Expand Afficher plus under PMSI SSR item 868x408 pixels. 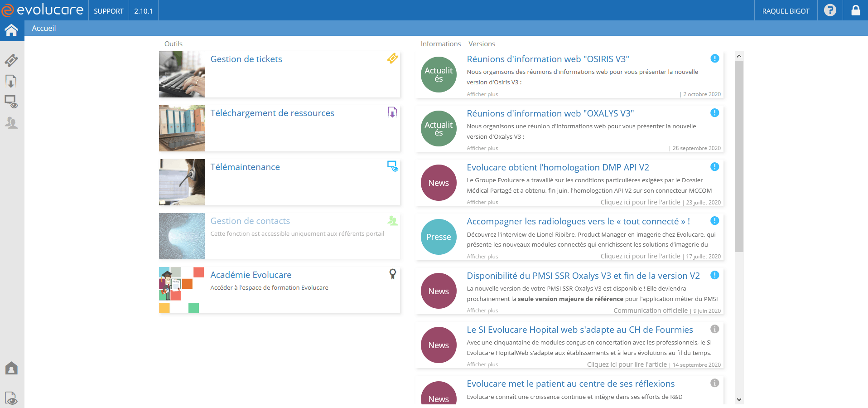tap(482, 311)
